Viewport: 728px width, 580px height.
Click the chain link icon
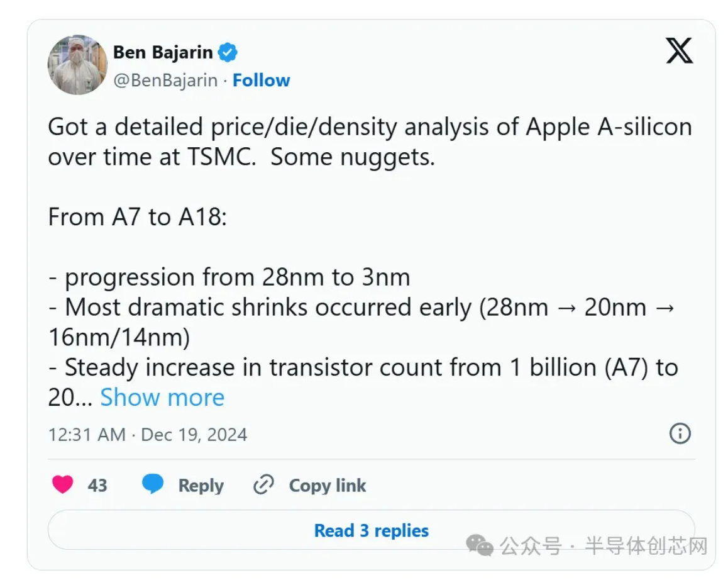[x=263, y=485]
